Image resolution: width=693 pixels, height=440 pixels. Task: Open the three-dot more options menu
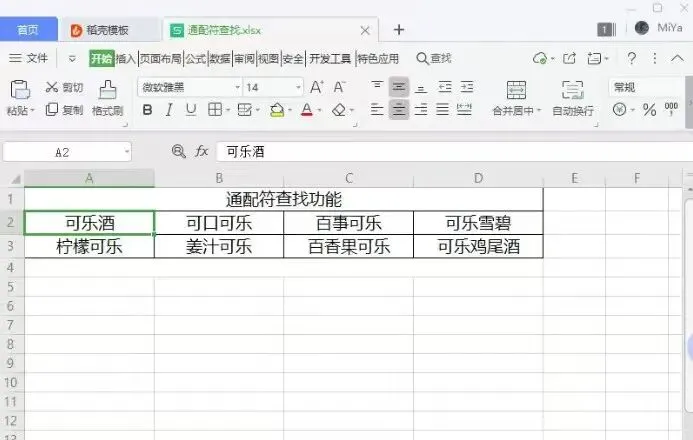click(655, 58)
